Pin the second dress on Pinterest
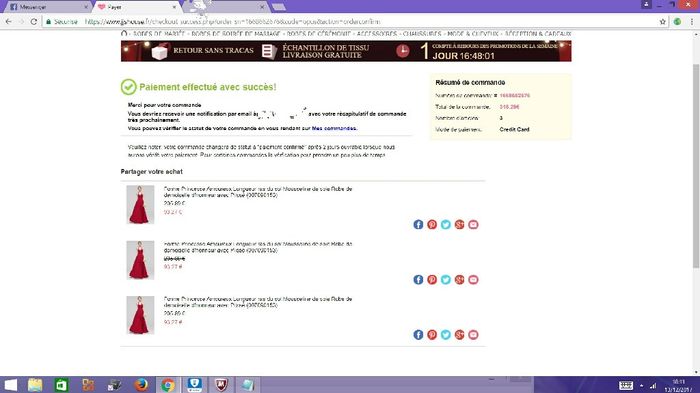 [432, 280]
